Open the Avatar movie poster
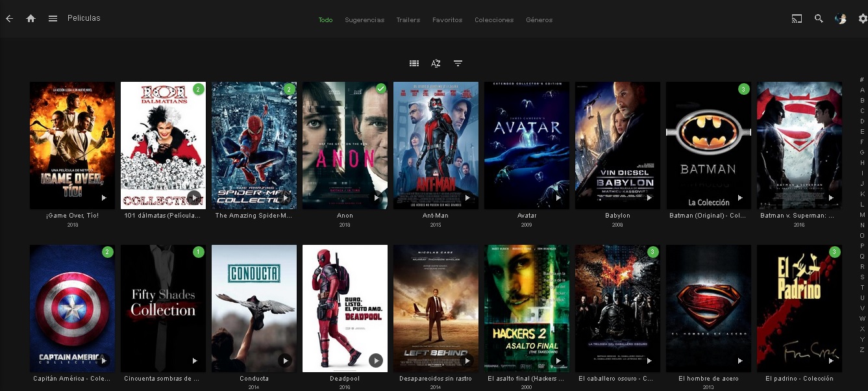Image resolution: width=868 pixels, height=391 pixels. (527, 145)
